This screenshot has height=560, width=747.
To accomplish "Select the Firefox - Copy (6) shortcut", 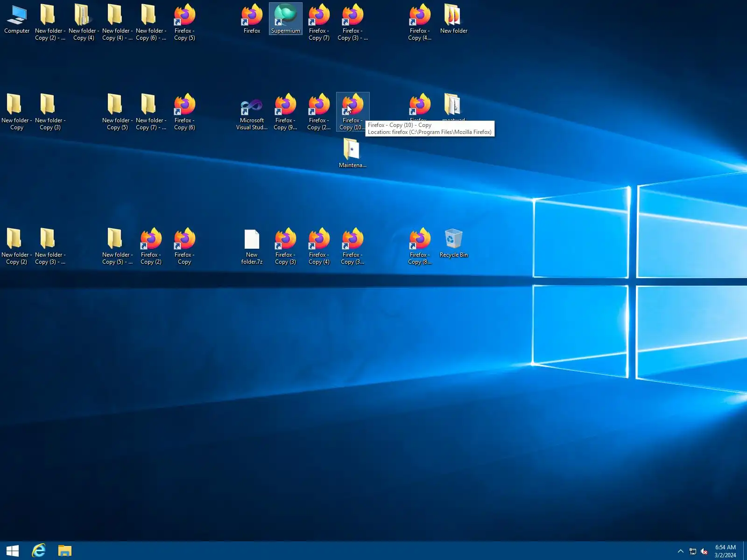I will (x=184, y=112).
